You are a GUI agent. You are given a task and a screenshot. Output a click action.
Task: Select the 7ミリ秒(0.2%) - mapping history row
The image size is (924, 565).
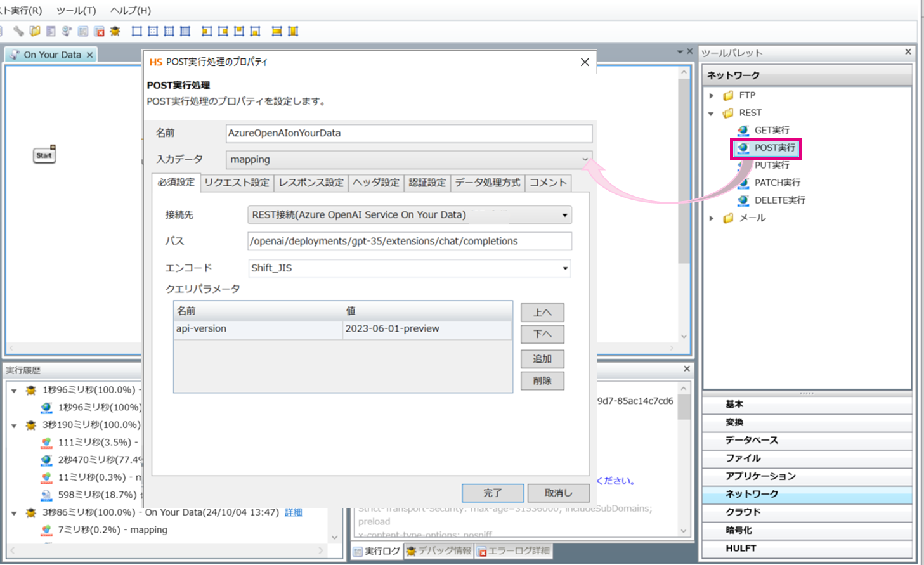[105, 530]
